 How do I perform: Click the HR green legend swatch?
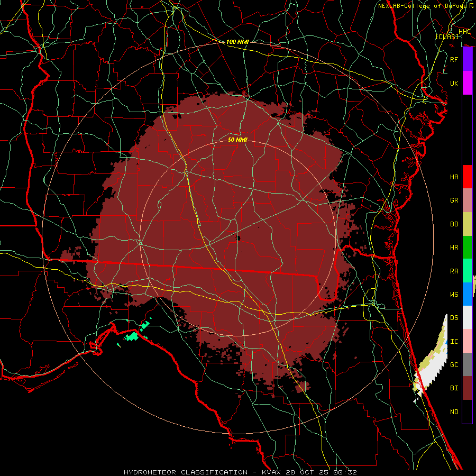click(x=467, y=247)
